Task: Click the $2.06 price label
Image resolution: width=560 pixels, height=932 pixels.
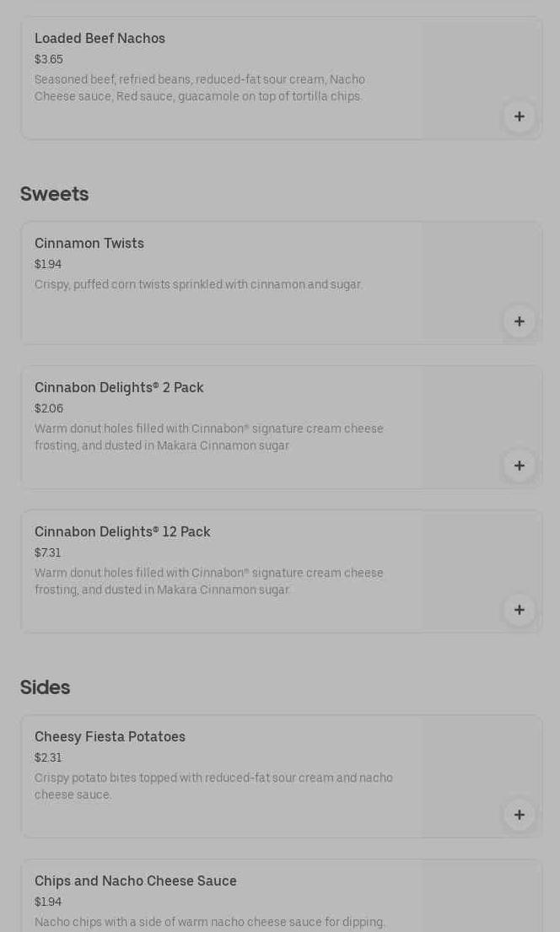Action: tap(49, 409)
